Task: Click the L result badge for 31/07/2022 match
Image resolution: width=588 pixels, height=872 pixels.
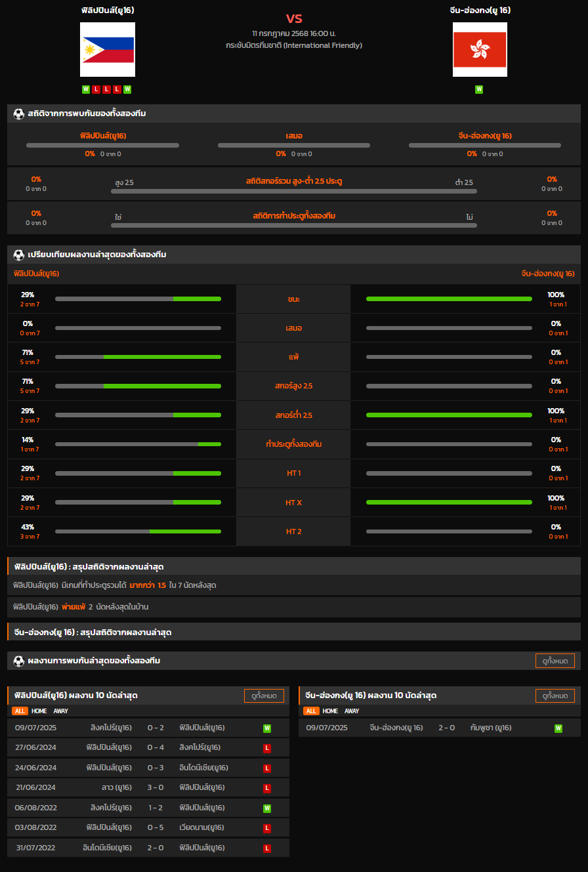Action: 267,848
